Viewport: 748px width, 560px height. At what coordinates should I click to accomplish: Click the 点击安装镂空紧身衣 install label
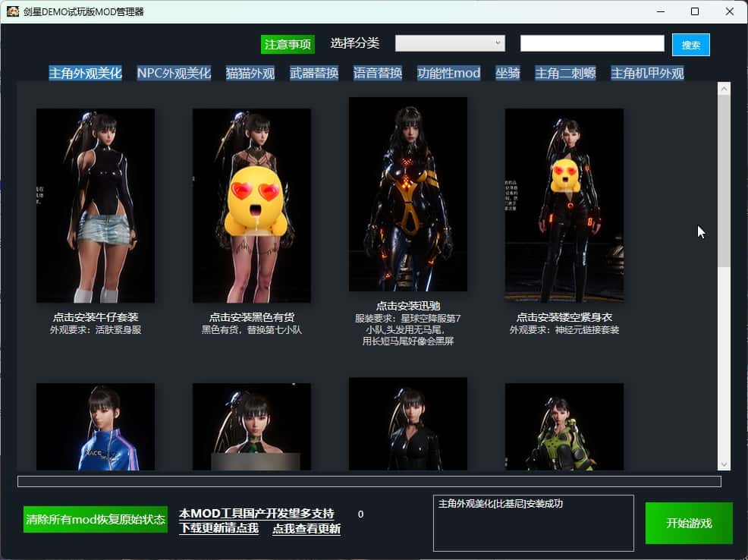pos(564,317)
